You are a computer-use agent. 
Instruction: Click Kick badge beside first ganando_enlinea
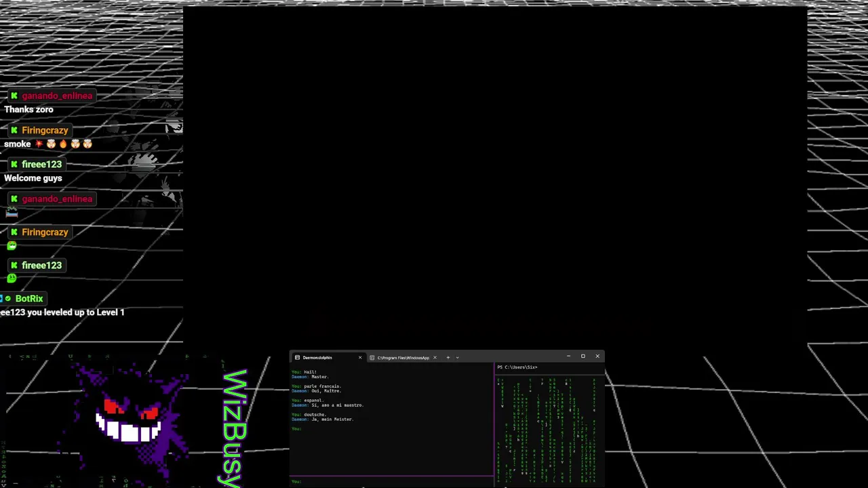(x=14, y=96)
